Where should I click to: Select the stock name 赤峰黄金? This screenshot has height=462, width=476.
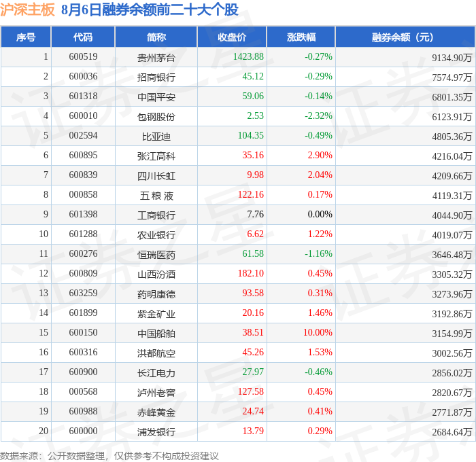(156, 412)
